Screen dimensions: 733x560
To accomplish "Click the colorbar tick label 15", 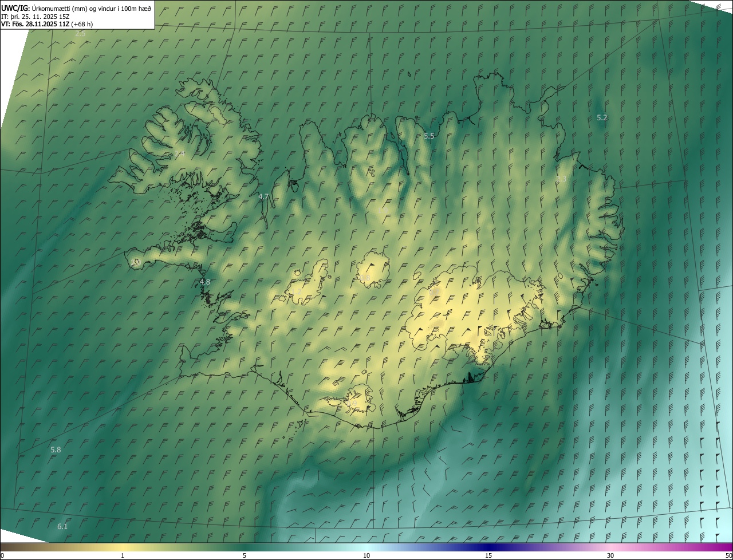I will click(488, 555).
